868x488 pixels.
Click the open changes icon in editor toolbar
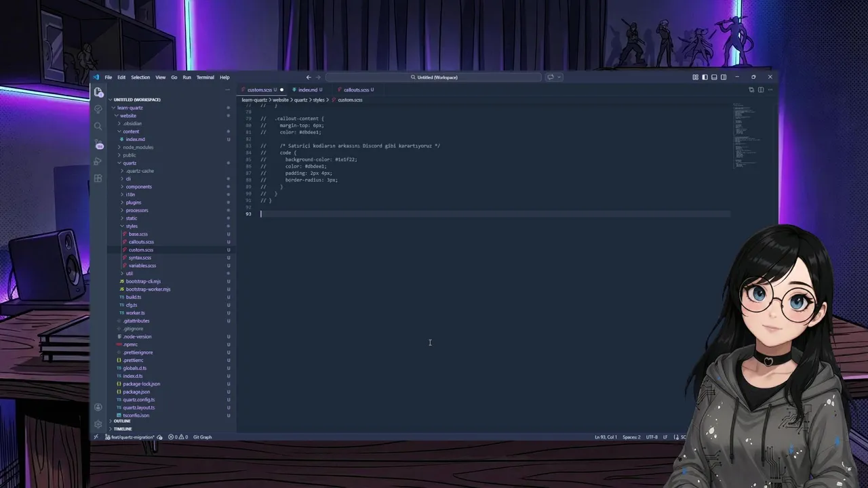coord(751,89)
